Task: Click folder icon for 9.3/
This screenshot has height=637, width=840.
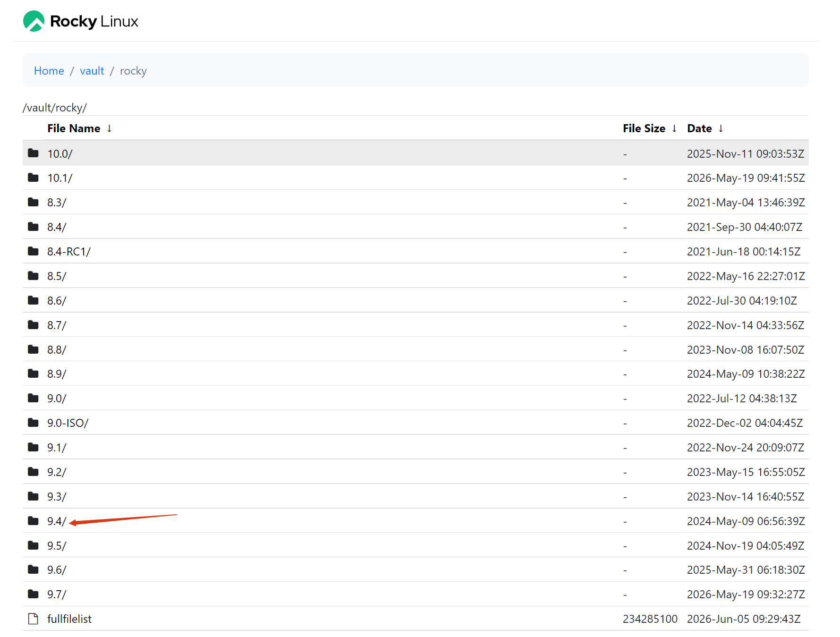Action: tap(33, 496)
